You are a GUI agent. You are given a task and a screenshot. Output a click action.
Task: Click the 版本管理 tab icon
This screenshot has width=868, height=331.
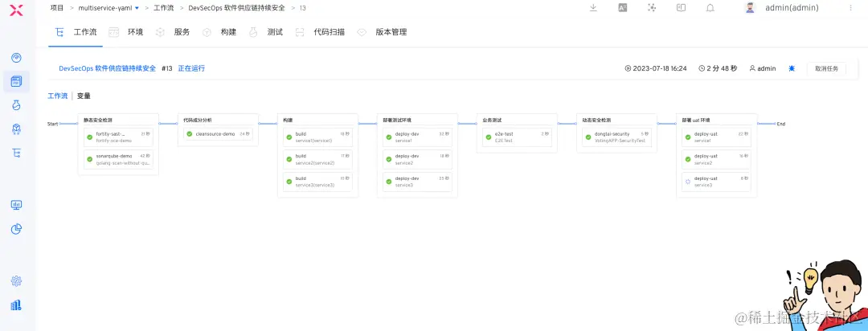362,32
